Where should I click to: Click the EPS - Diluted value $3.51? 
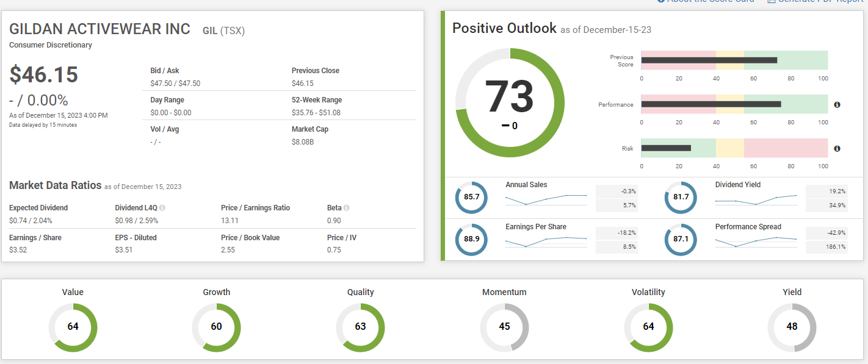[x=124, y=250]
